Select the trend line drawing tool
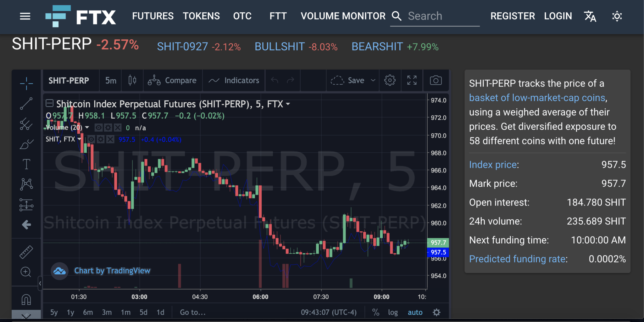Viewport: 644px width, 322px height. tap(26, 104)
